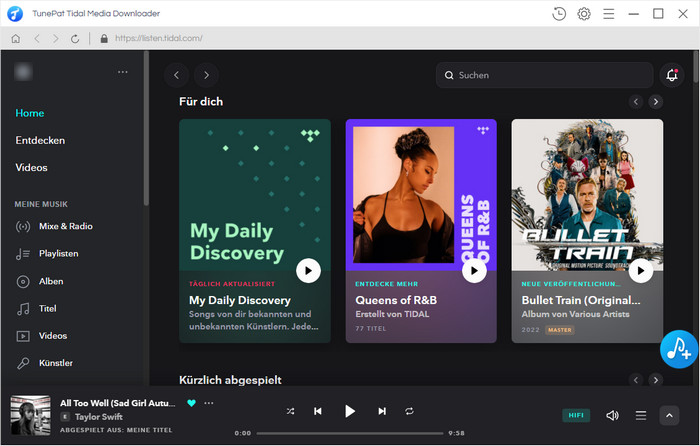Toggle repeat mode
This screenshot has width=700, height=446.
[409, 411]
